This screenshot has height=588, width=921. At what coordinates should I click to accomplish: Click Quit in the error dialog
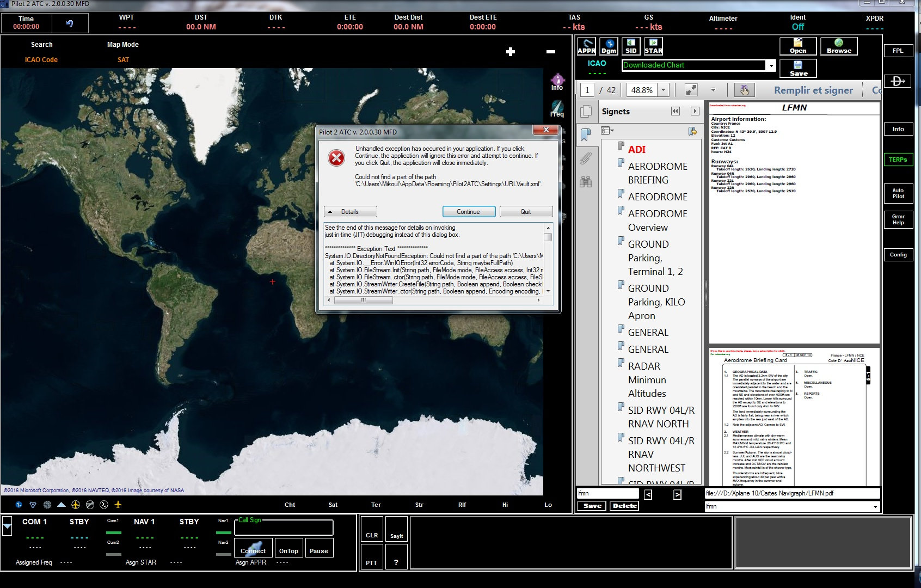click(x=526, y=212)
